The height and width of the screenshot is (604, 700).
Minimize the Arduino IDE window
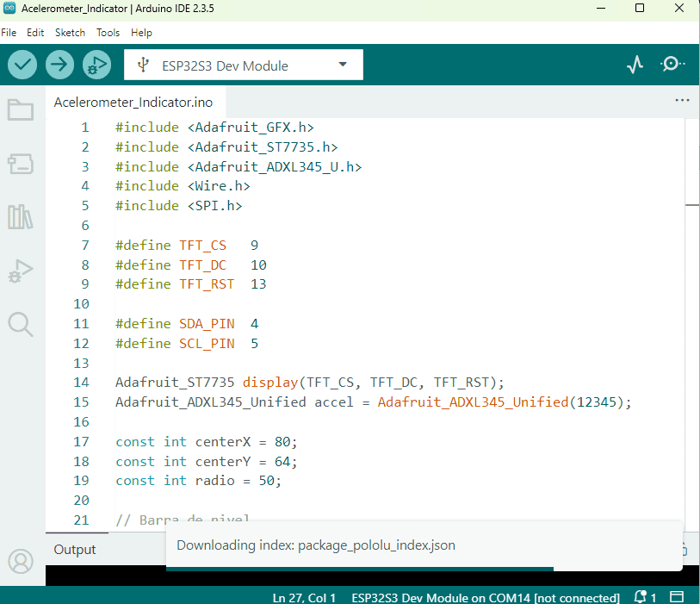pyautogui.click(x=601, y=8)
